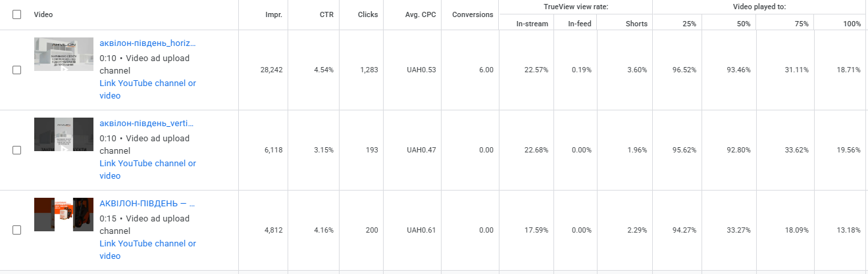The width and height of the screenshot is (868, 274).
Task: Open the аквілон-південь_verti video title link
Action: pyautogui.click(x=147, y=124)
